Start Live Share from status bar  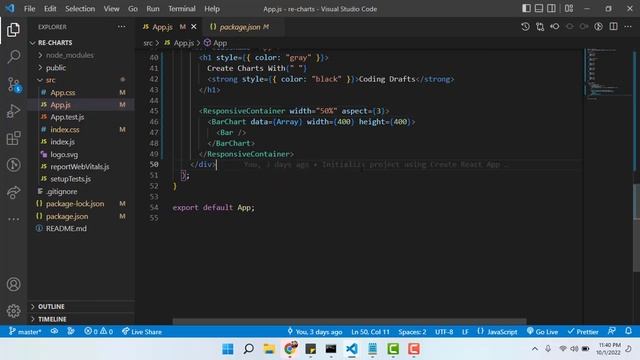click(142, 331)
